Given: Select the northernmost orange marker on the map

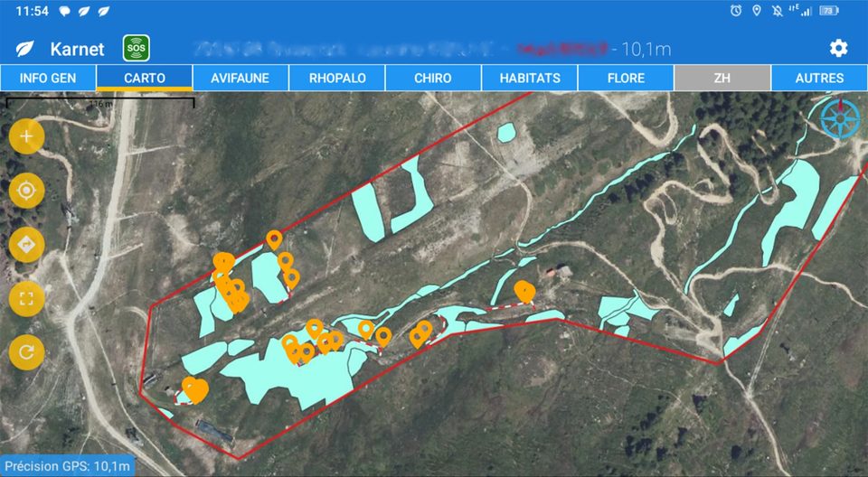Looking at the screenshot, I should [x=274, y=239].
